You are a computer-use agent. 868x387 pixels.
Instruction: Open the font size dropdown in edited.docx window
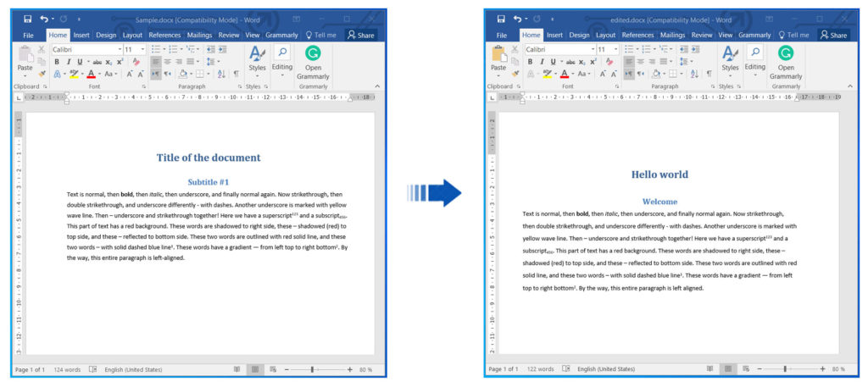(x=616, y=50)
